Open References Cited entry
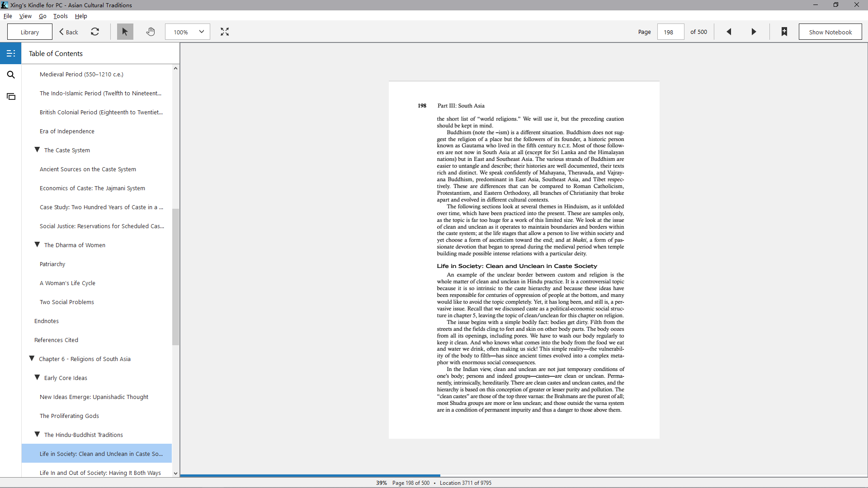 tap(56, 340)
